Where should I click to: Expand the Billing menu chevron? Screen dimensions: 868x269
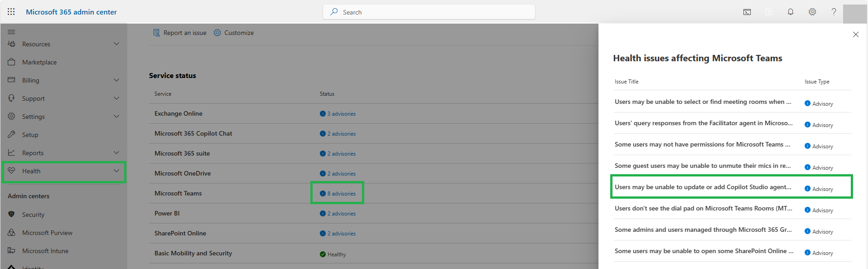click(x=116, y=80)
